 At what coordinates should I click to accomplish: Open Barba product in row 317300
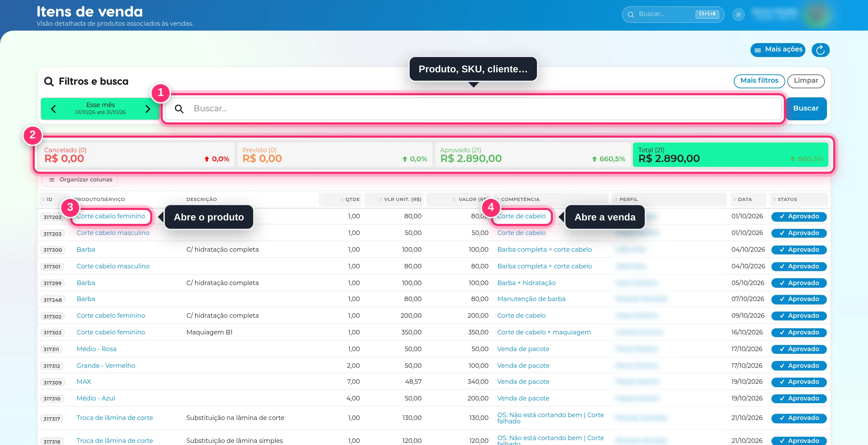tap(86, 250)
